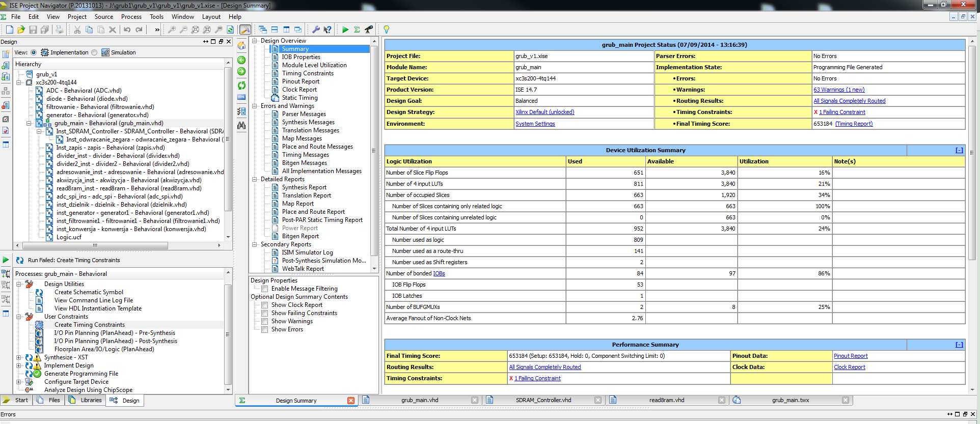Select the Simulation view radio button
Image resolution: width=980 pixels, height=424 pixels.
point(94,52)
